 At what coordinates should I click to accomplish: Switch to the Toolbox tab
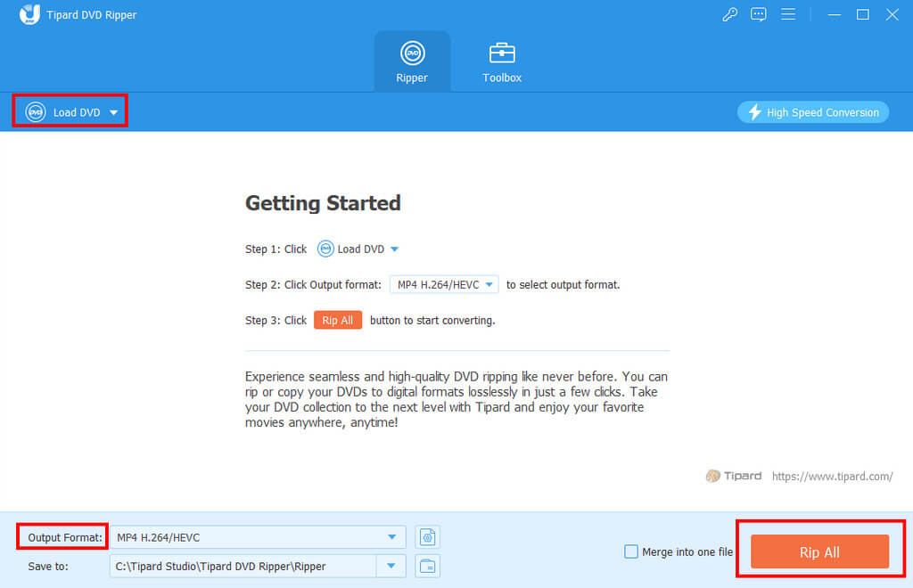pyautogui.click(x=502, y=61)
